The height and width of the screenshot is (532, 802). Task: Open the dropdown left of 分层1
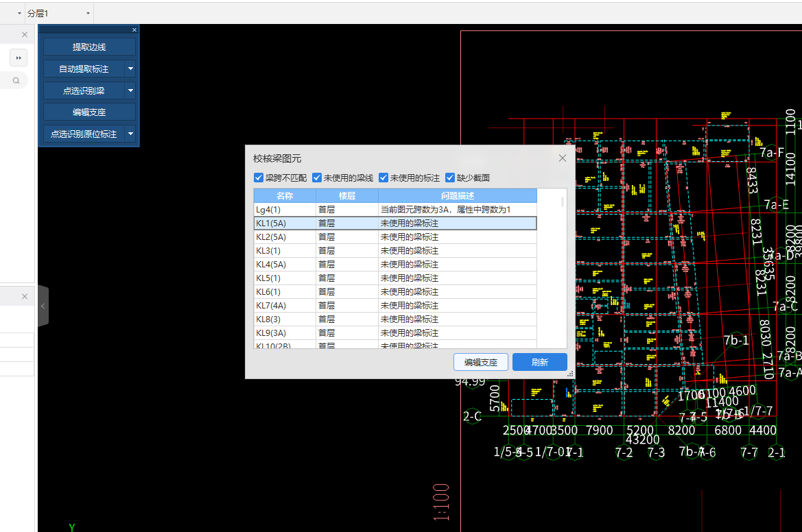coord(19,13)
